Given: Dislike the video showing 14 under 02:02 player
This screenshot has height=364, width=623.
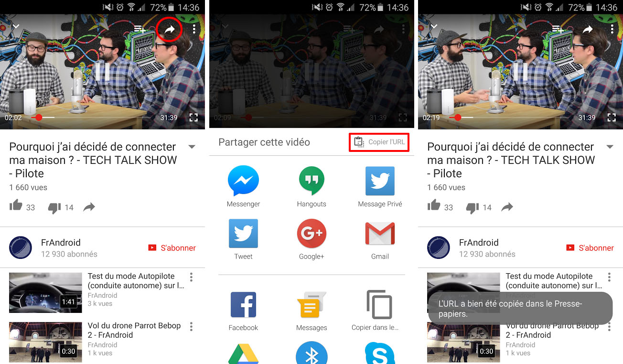Looking at the screenshot, I should [x=54, y=207].
